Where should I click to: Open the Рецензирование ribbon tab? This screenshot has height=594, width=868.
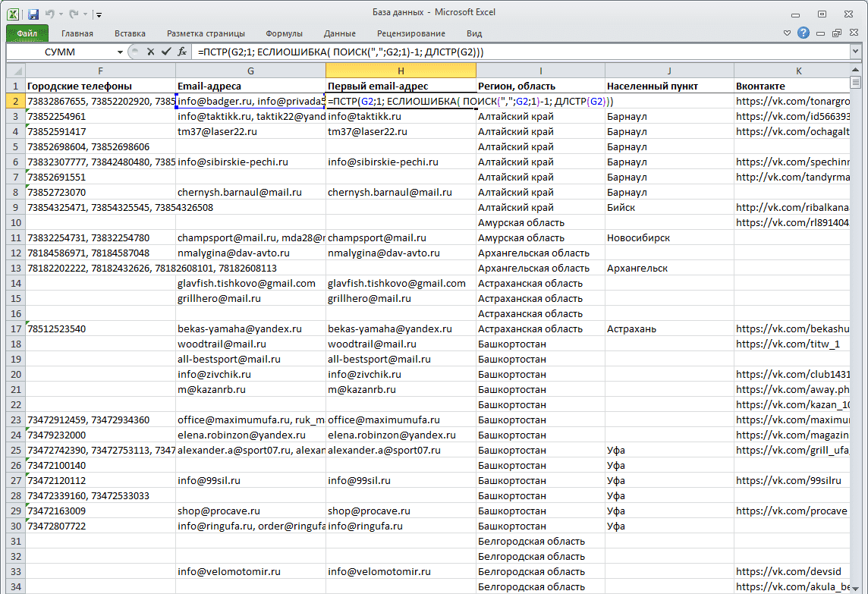click(411, 33)
